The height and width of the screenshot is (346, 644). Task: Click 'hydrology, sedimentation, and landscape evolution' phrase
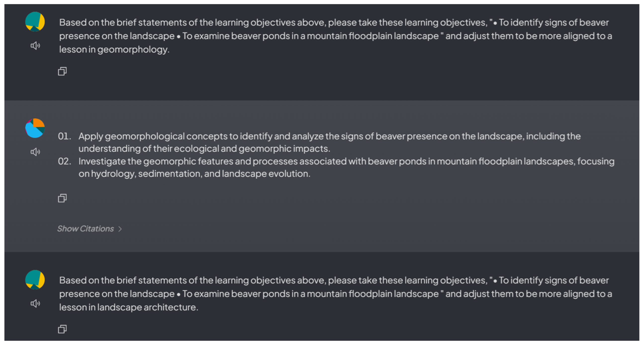[x=200, y=174]
